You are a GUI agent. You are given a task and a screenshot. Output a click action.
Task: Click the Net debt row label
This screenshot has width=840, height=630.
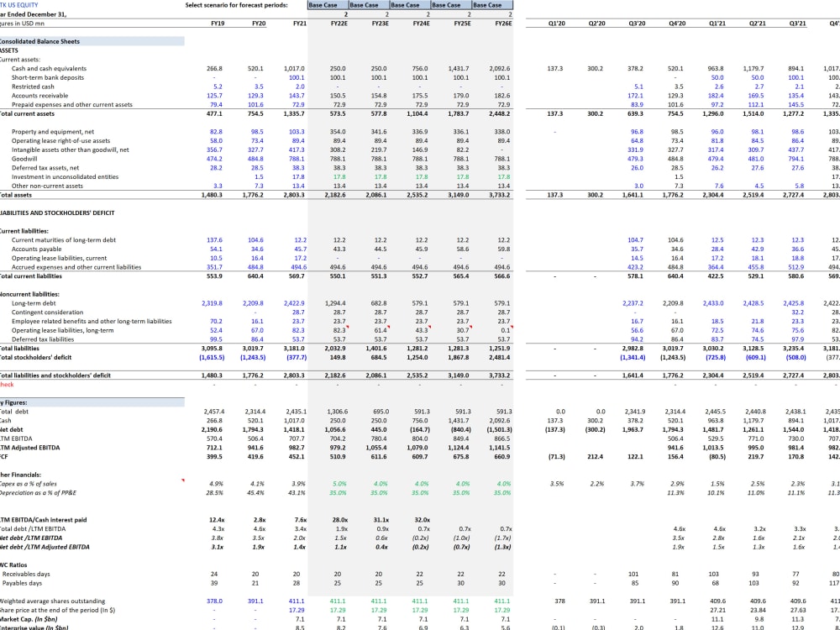point(15,428)
